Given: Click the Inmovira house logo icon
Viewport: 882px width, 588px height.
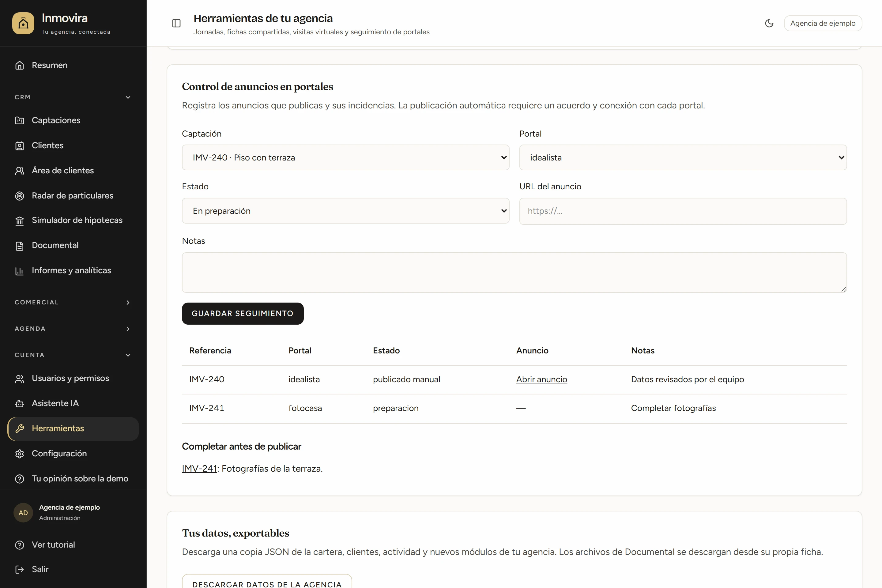Looking at the screenshot, I should pyautogui.click(x=23, y=23).
